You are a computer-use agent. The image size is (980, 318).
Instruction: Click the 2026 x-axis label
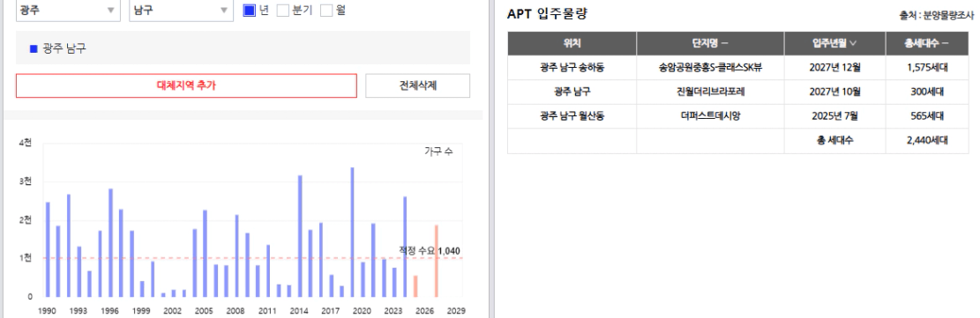425,310
